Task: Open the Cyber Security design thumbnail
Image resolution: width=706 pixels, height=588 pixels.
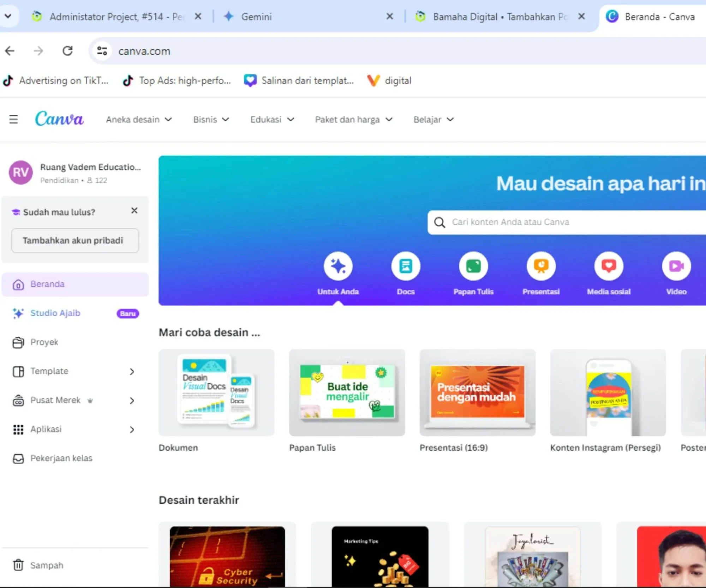Action: (x=227, y=556)
